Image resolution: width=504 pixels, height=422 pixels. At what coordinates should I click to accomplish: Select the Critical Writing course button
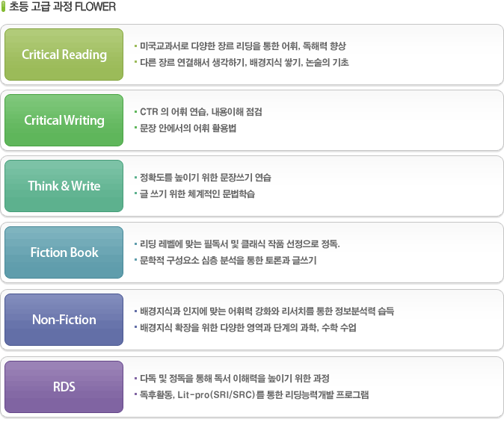64,120
